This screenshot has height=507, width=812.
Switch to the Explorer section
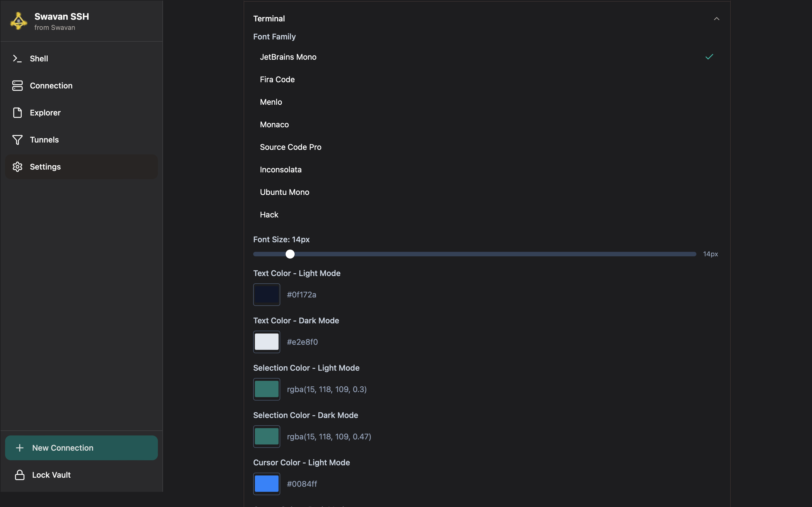click(x=45, y=113)
